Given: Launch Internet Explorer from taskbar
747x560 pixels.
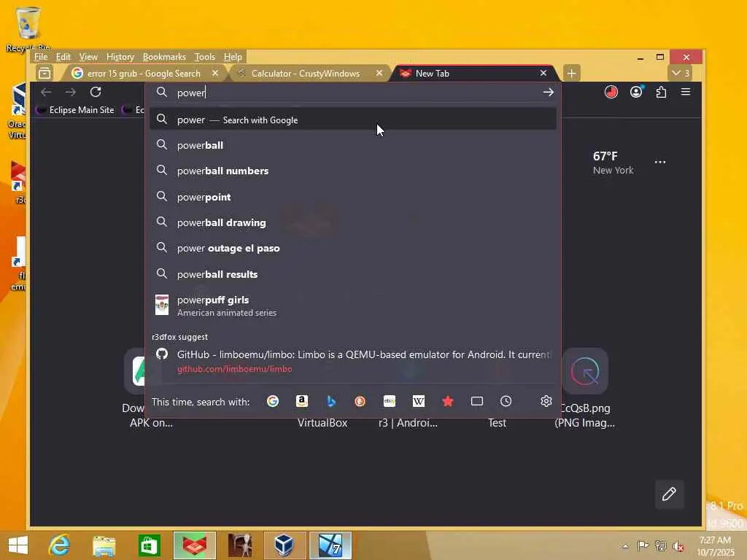Looking at the screenshot, I should (60, 545).
